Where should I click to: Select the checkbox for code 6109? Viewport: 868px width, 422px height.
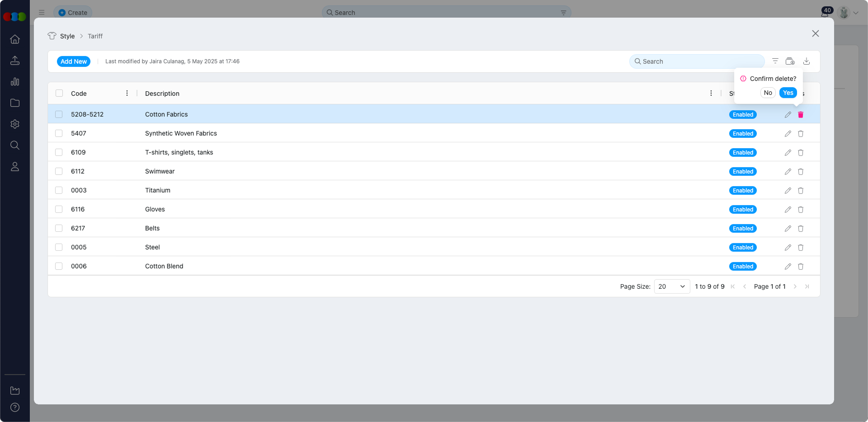pyautogui.click(x=59, y=153)
